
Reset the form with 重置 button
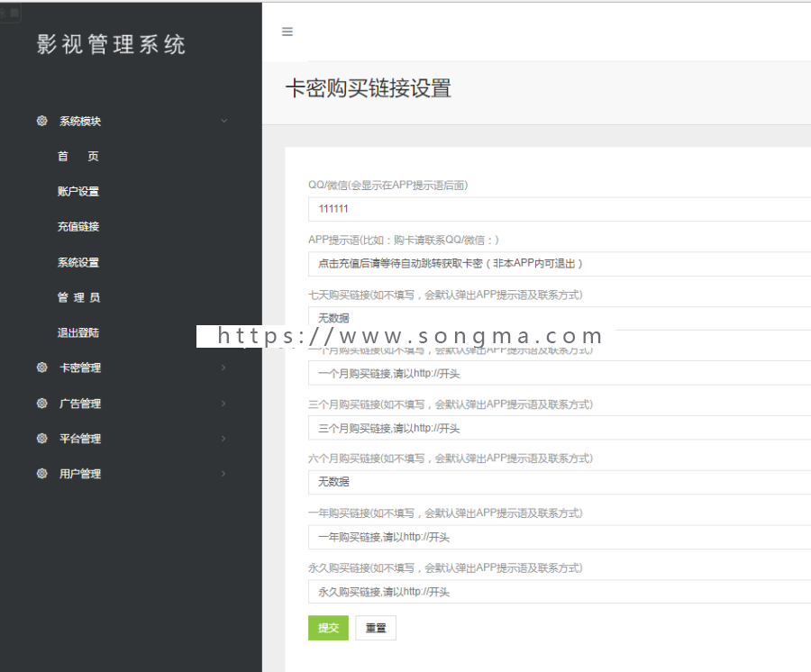pyautogui.click(x=376, y=628)
